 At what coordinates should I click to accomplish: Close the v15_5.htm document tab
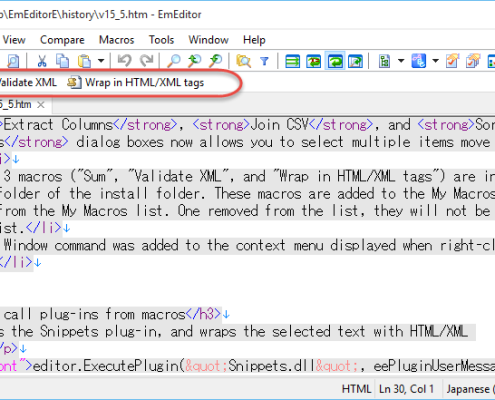pyautogui.click(x=41, y=105)
